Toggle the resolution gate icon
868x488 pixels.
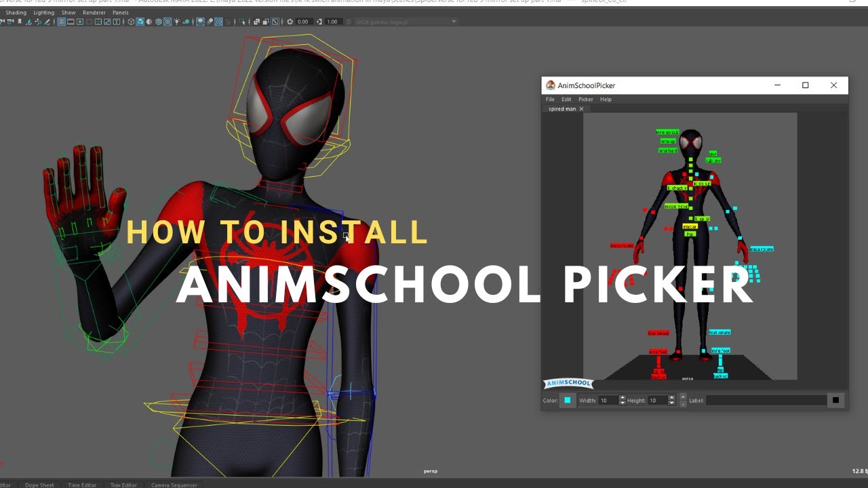(80, 22)
